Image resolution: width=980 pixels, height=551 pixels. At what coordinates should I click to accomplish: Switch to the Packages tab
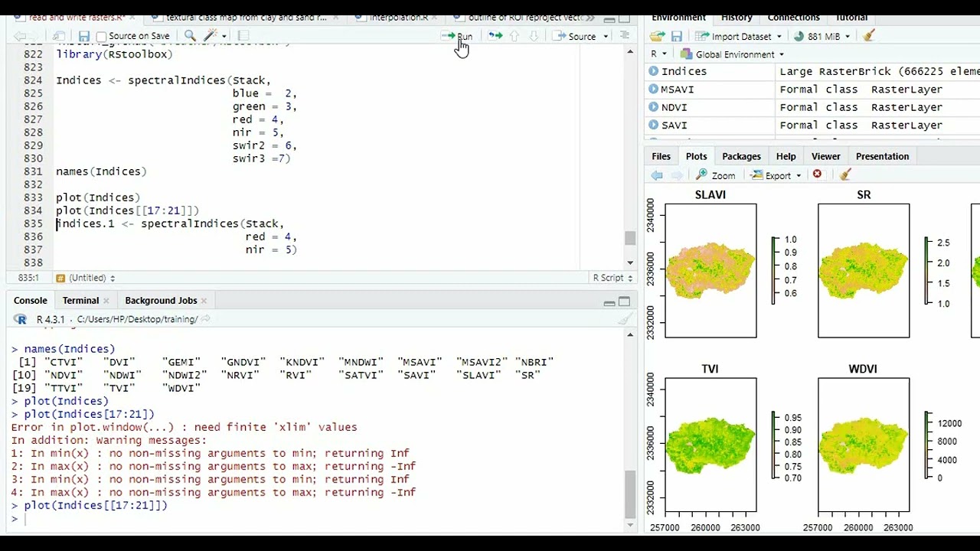click(741, 156)
